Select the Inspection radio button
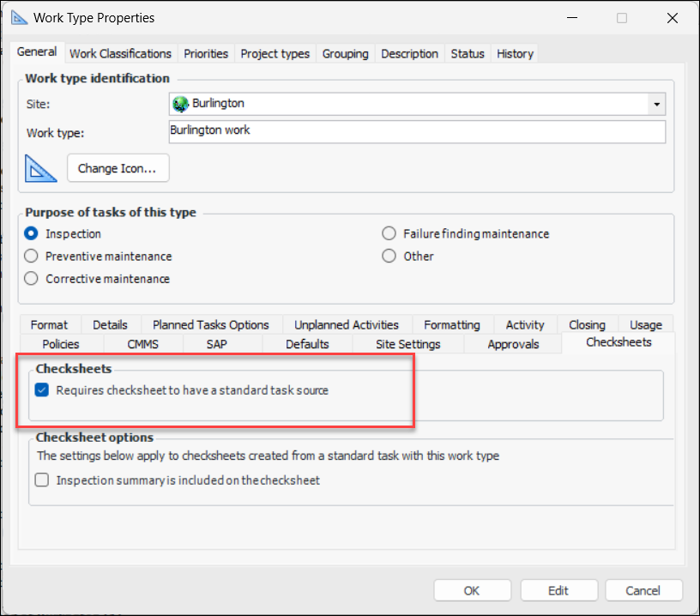This screenshot has height=616, width=700. (x=31, y=233)
